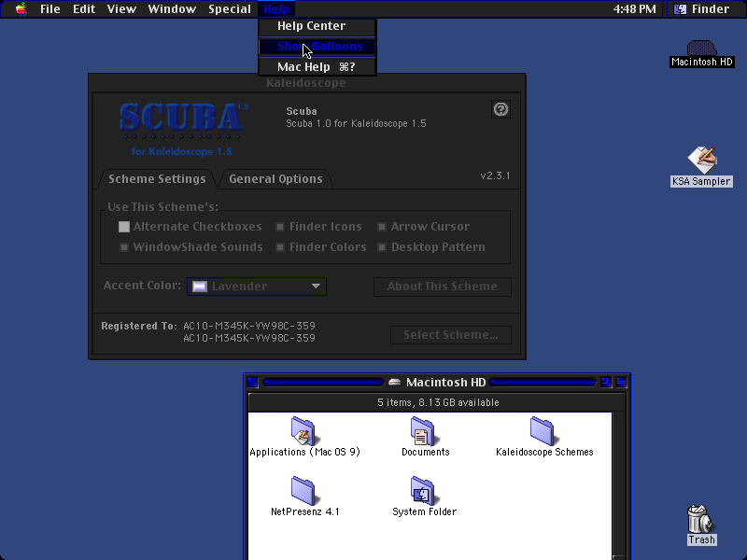Open the Special menu
Image resolution: width=747 pixels, height=560 pixels.
click(230, 9)
